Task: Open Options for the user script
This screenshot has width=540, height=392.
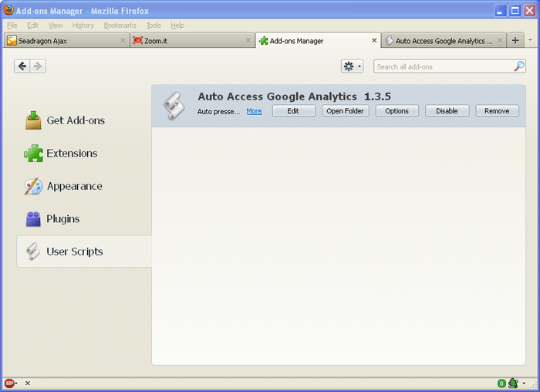Action: pos(397,111)
